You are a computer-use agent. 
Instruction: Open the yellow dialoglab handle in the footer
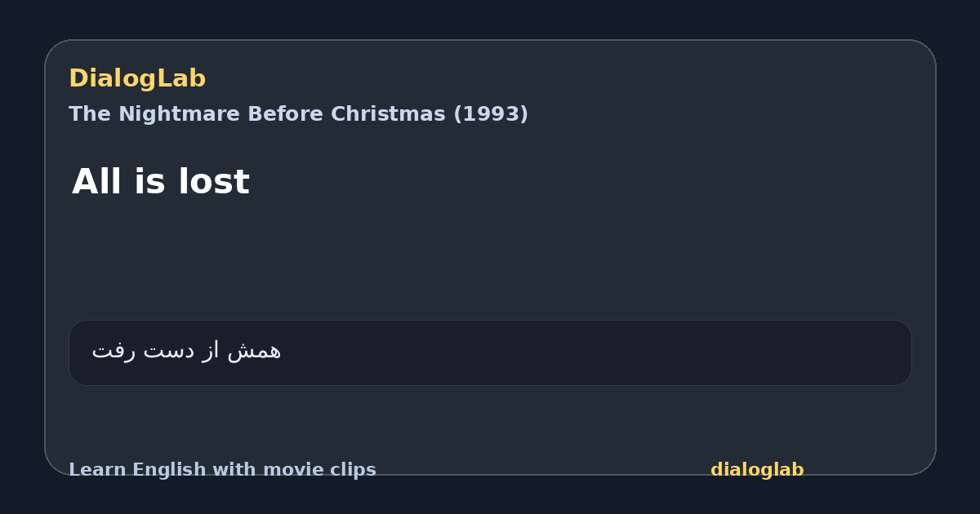757,470
